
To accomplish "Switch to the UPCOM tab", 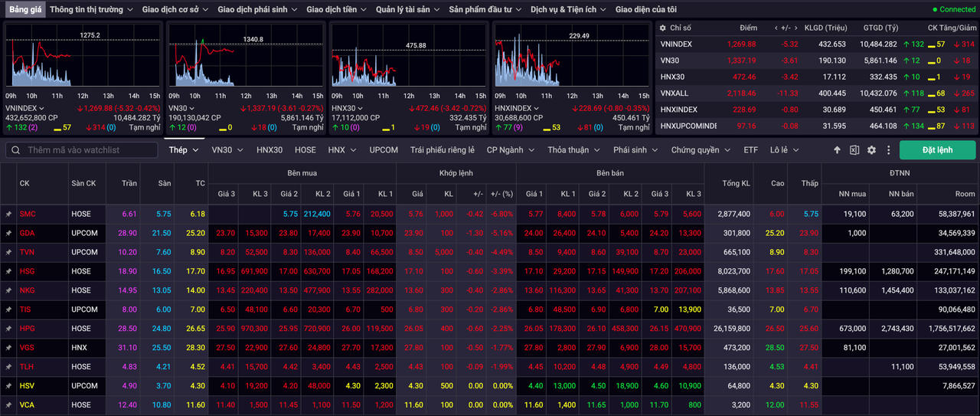I will [x=383, y=150].
